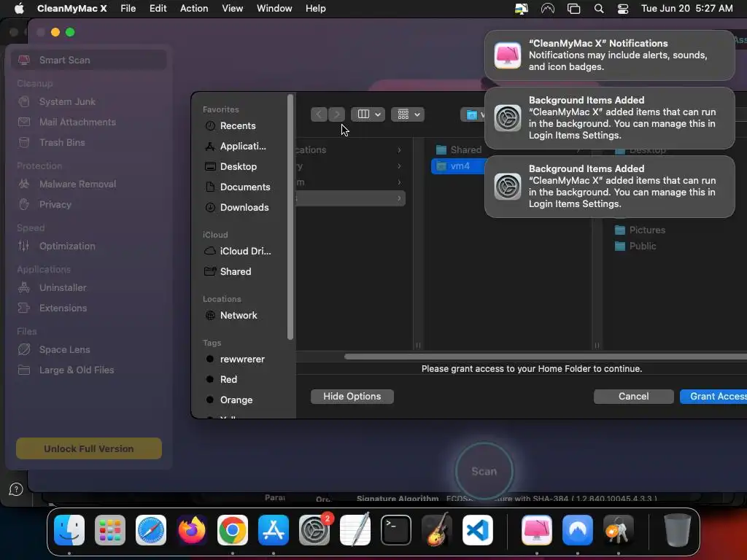Click the highlighted row in first column

click(351, 198)
